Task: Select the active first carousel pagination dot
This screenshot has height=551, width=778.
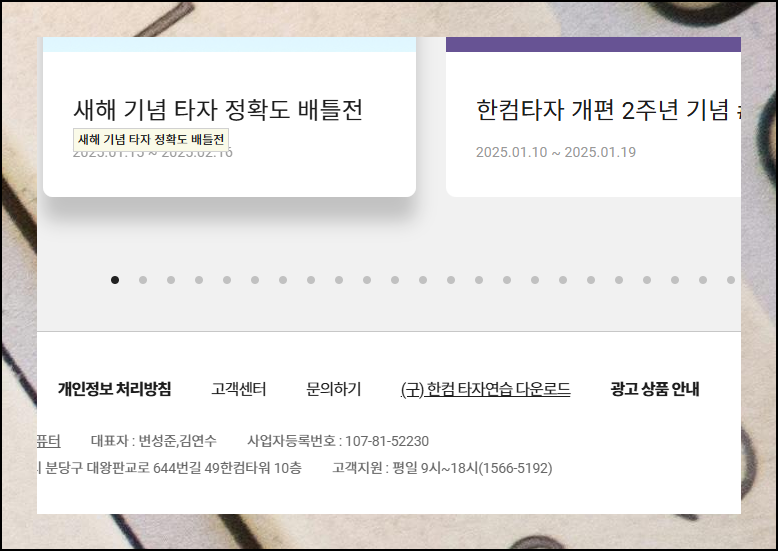Action: 115,280
